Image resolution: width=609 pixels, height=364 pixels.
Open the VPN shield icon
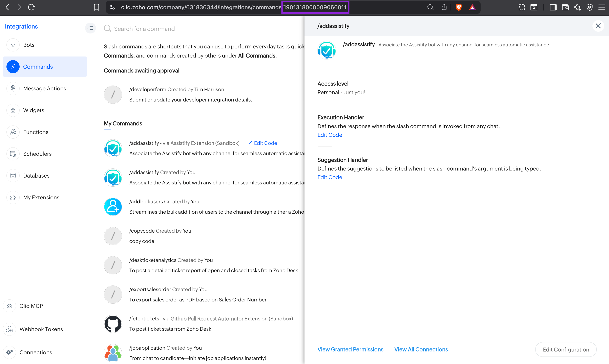pos(590,7)
